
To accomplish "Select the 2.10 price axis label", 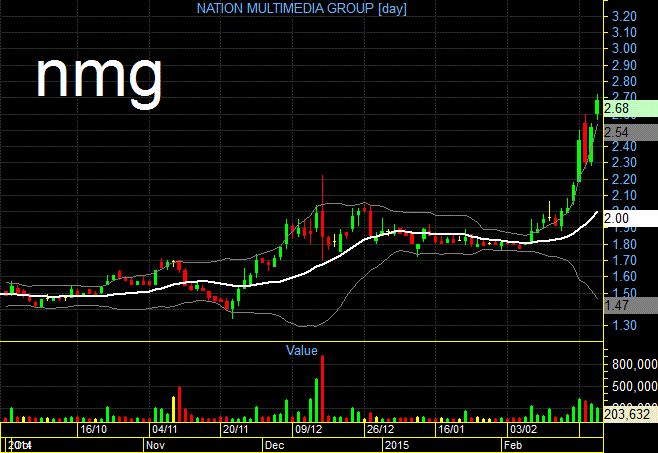I will tap(624, 195).
